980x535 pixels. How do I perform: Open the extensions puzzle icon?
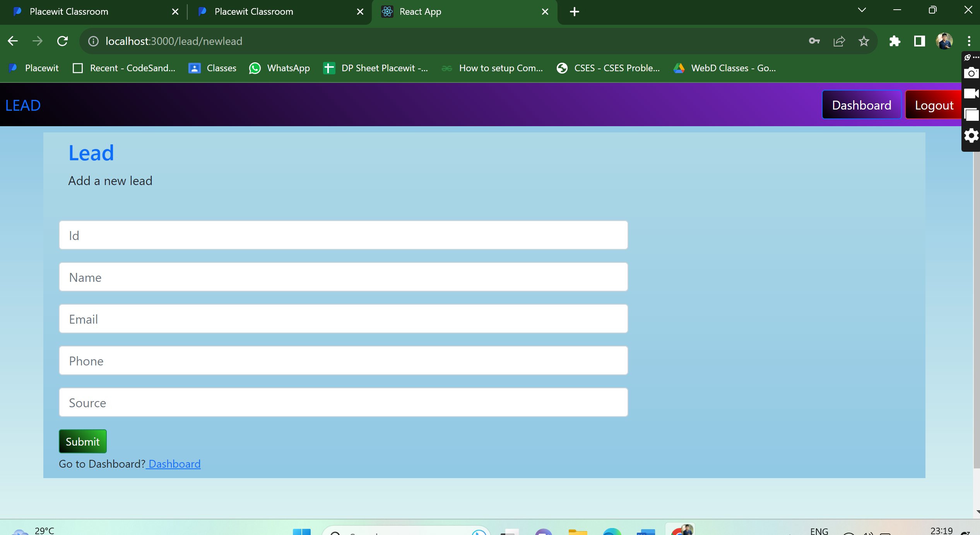894,41
